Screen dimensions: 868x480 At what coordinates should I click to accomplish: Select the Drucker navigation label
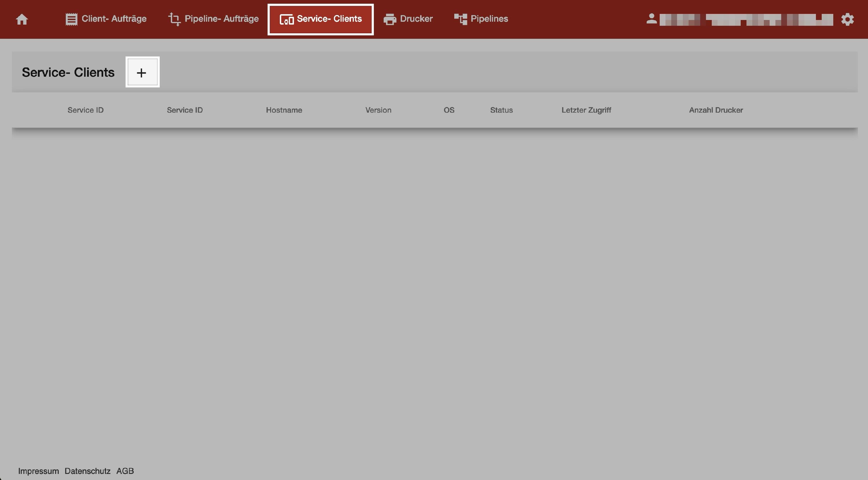(416, 19)
